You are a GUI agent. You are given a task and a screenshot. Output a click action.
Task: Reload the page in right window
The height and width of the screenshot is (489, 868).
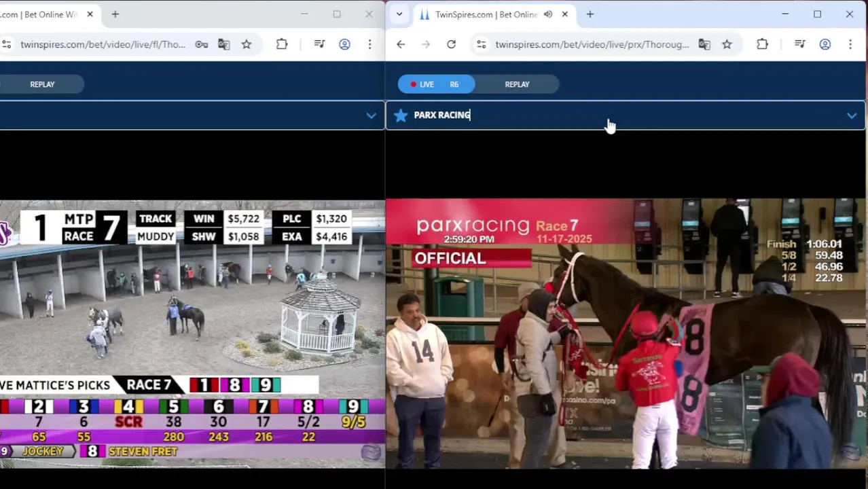451,44
